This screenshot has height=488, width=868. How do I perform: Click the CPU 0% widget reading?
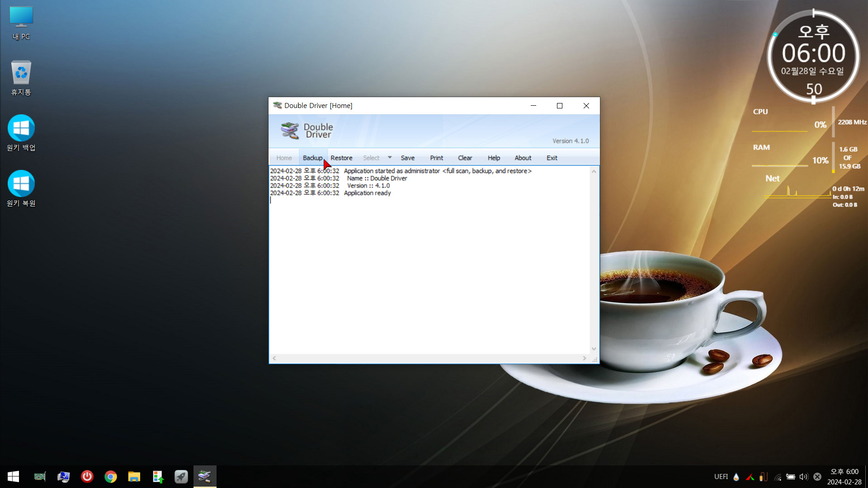click(x=820, y=125)
